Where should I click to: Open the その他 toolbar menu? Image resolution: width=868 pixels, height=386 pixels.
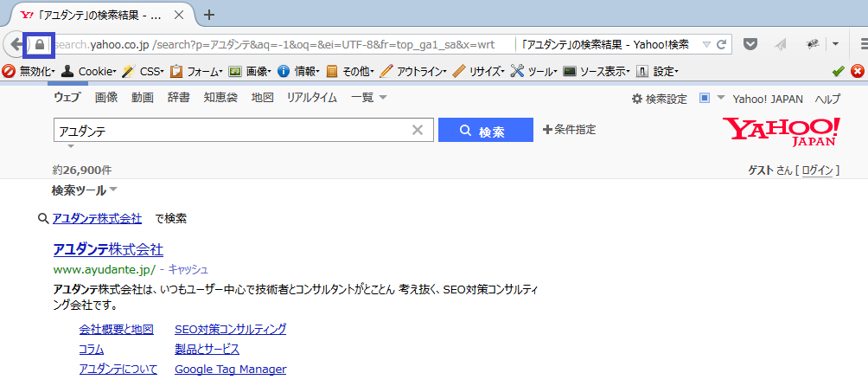tap(350, 72)
